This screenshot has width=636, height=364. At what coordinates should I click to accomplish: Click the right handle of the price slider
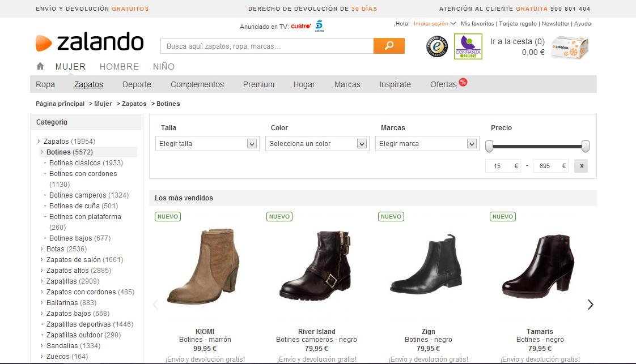(586, 147)
